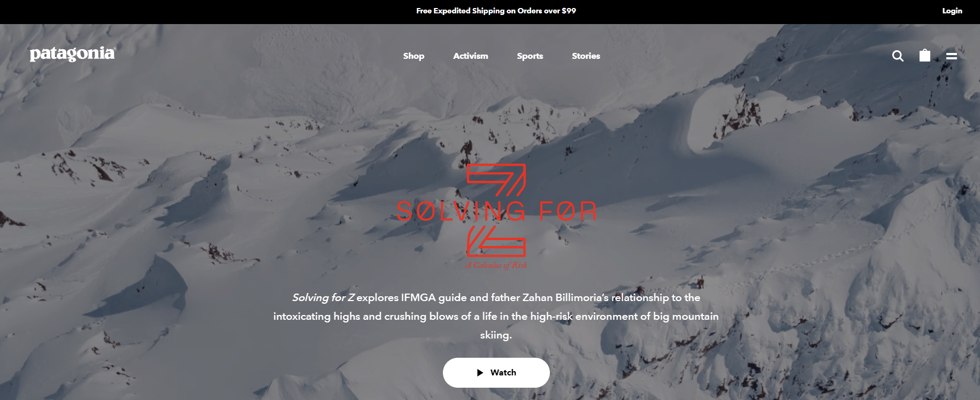Click the play triangle inside Watch
This screenshot has height=400, width=980.
pos(480,373)
